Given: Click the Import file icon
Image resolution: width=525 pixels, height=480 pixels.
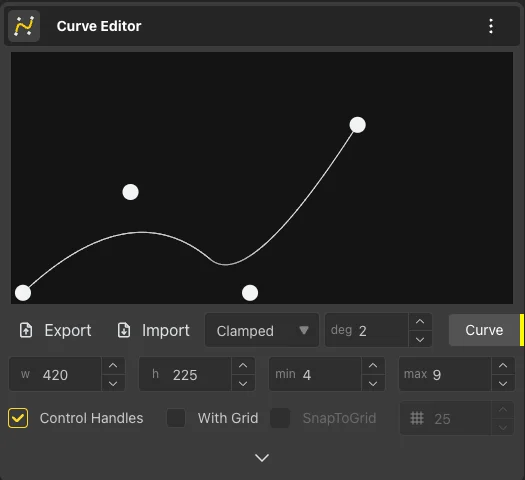Looking at the screenshot, I should coord(124,330).
